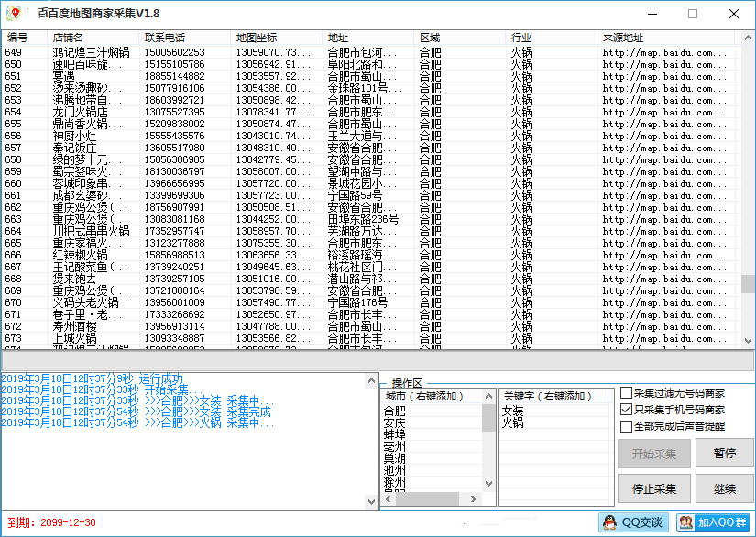Click the 行业 column header
Viewport: 756px width, 537px height.
click(551, 38)
